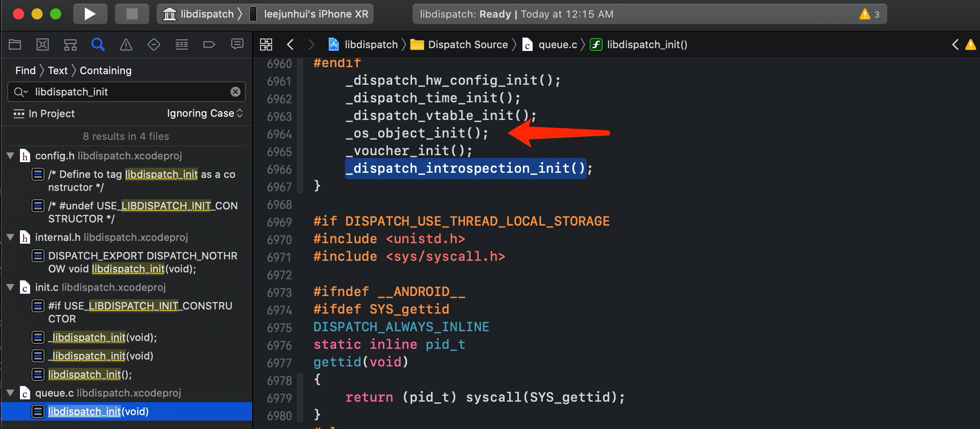Viewport: 980px width, 429px height.
Task: Open result 'libdispatch_init();' in init.c
Action: 90,374
